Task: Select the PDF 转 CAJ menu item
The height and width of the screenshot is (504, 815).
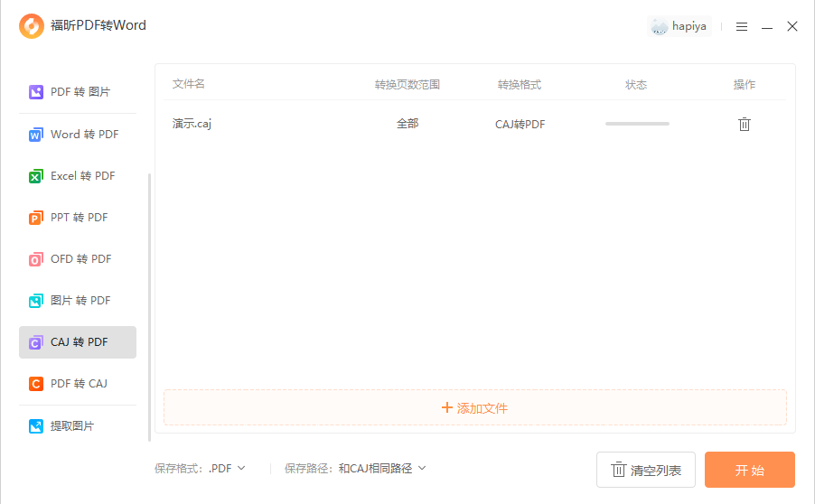Action: (x=78, y=384)
